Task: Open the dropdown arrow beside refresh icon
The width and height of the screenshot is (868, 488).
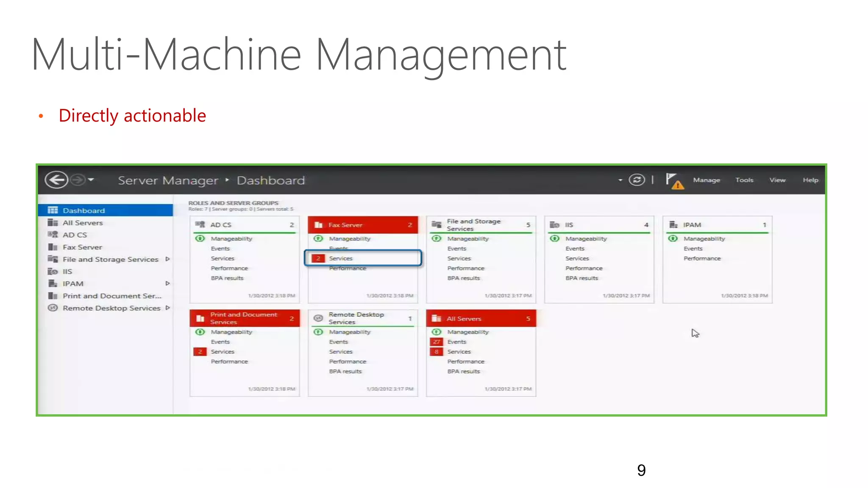Action: [x=620, y=180]
